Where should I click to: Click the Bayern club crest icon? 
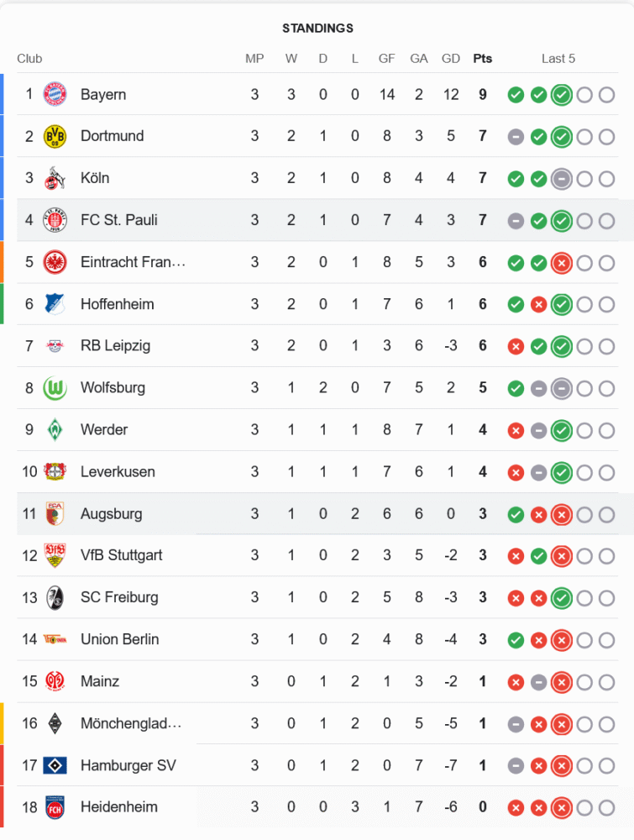[x=55, y=94]
